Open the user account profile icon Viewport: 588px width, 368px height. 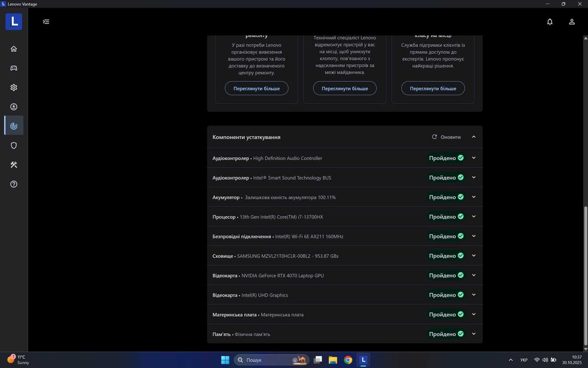(x=572, y=21)
